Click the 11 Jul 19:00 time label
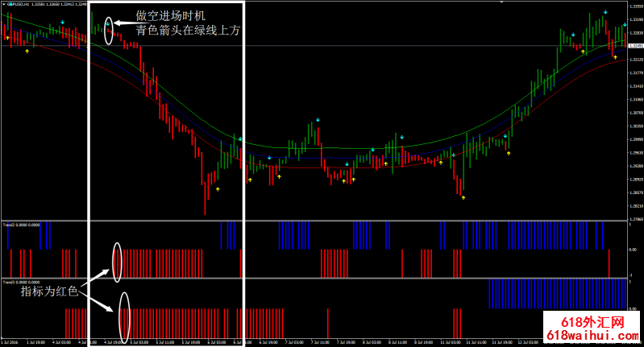 [501, 342]
